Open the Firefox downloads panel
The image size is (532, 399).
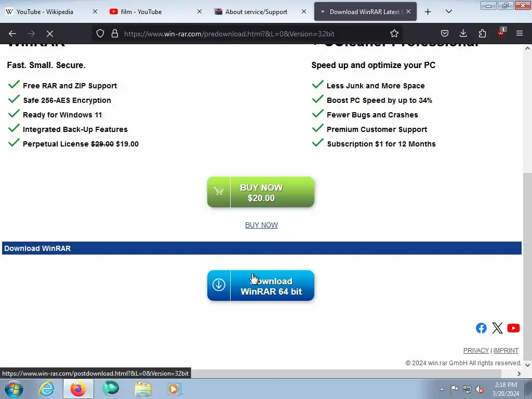point(463,34)
